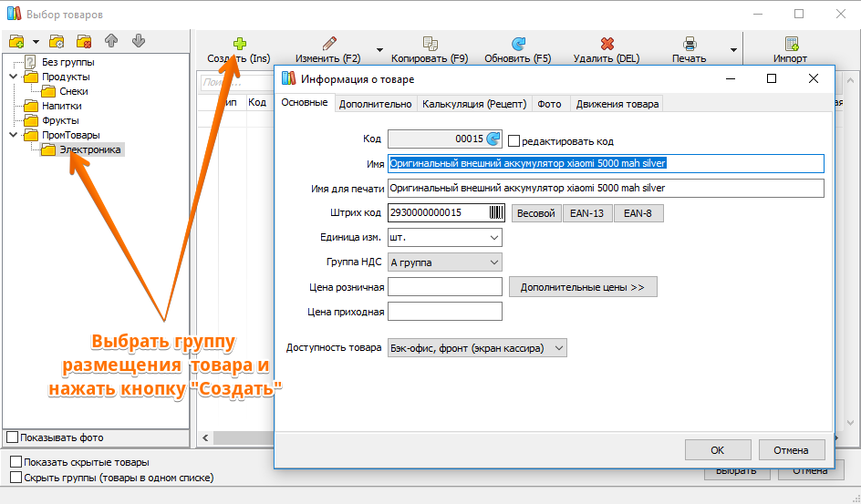861x504 pixels.
Task: Select Без группы tree item
Action: pyautogui.click(x=68, y=63)
